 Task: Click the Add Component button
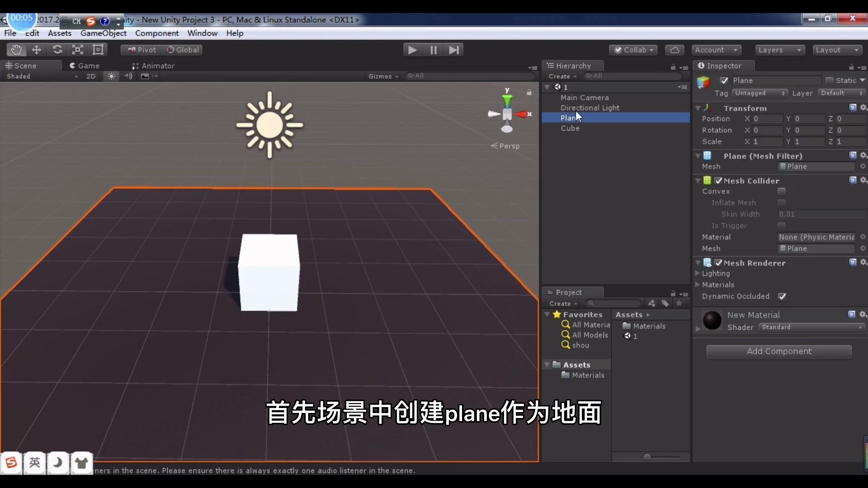(779, 351)
